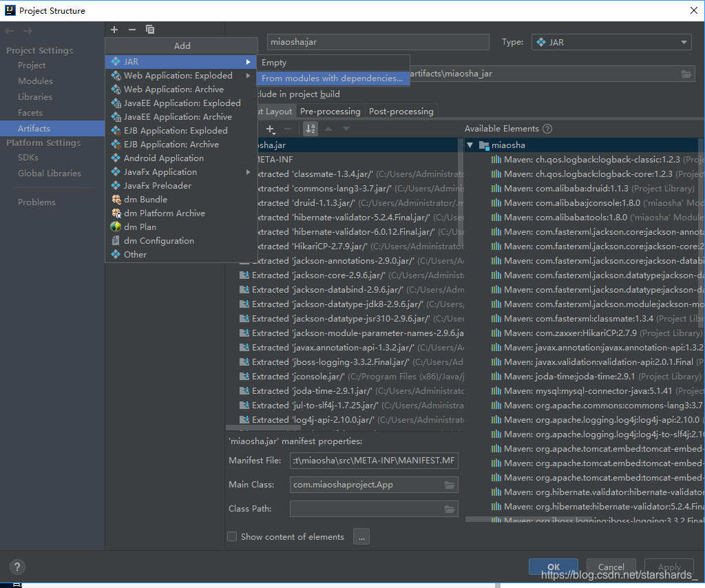Screen dimensions: 705x588
Task: Open Global Libraries in the sidebar
Action: point(50,173)
